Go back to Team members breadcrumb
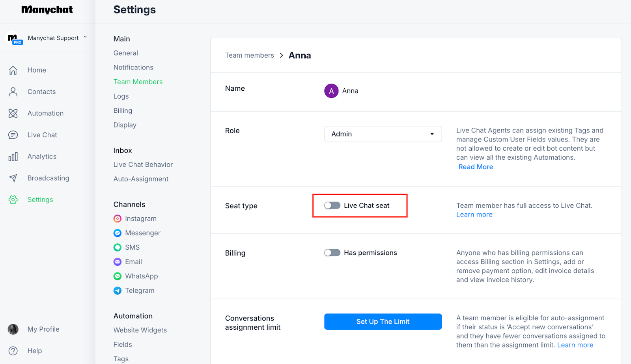The width and height of the screenshot is (631, 364). pos(249,56)
